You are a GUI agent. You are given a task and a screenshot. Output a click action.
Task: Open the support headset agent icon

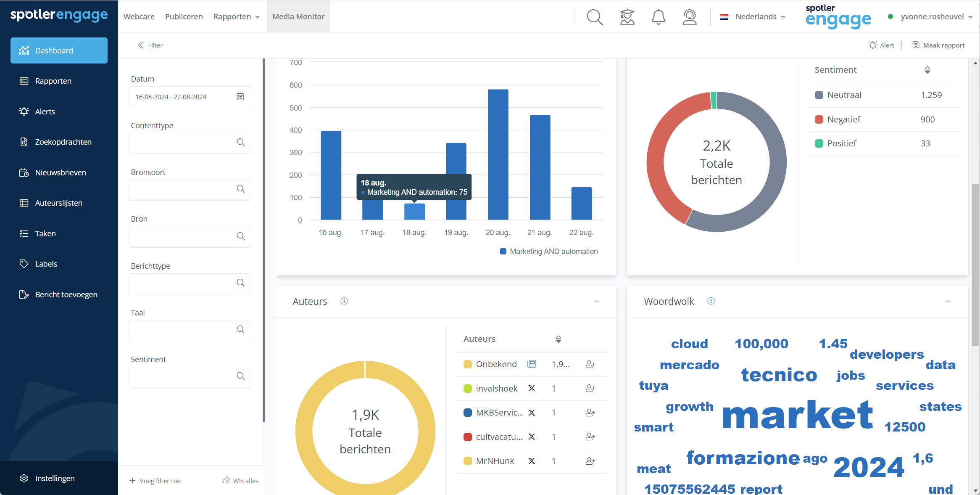pos(690,17)
